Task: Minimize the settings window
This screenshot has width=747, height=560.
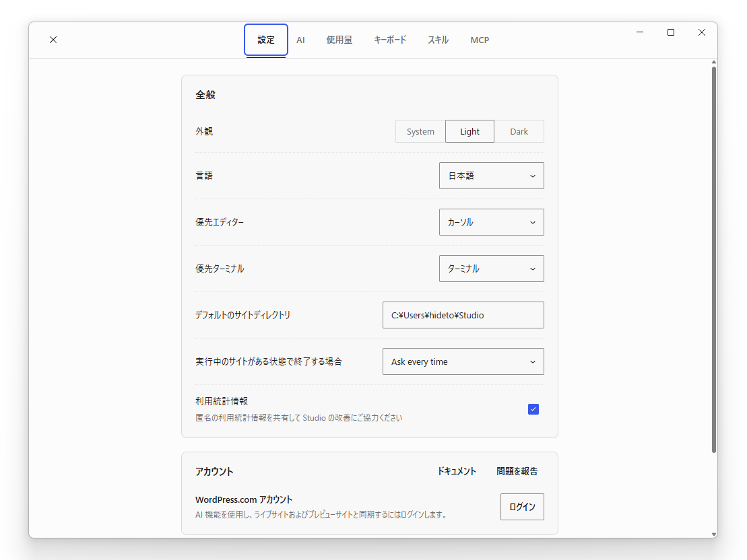Action: click(640, 32)
